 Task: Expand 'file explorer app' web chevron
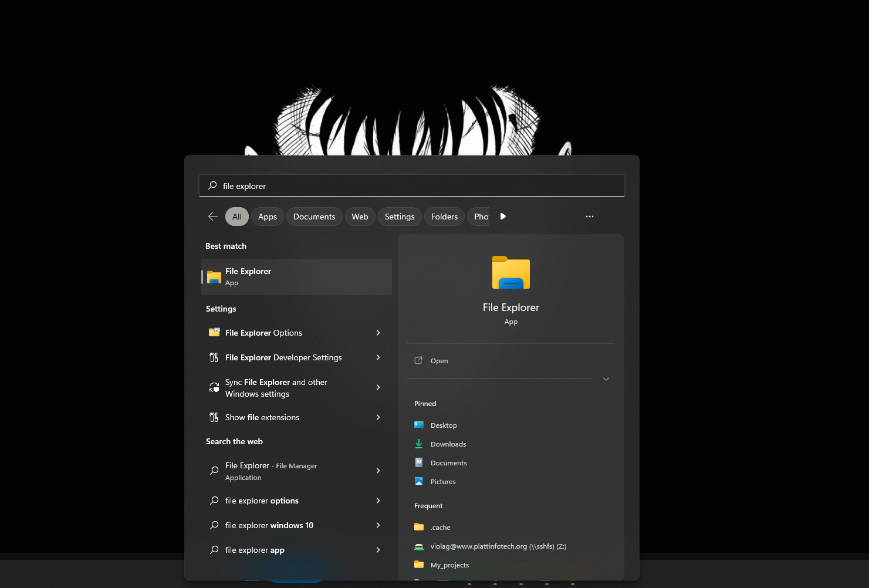378,550
